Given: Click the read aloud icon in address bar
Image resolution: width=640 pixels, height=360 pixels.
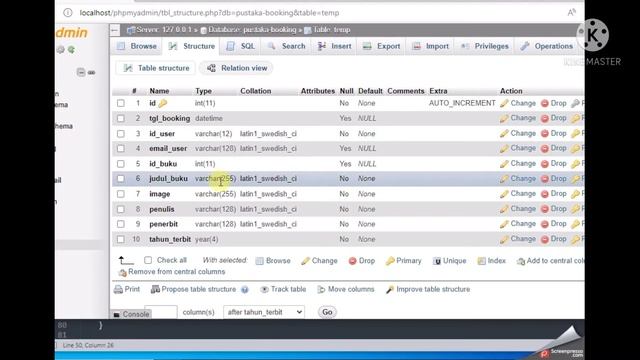Looking at the screenshot, I should point(571,13).
